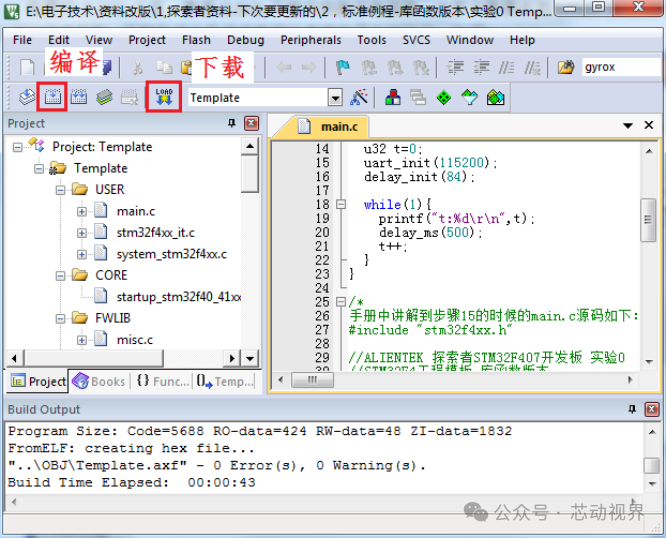
Task: Collapse the Template target node
Action: (x=39, y=169)
